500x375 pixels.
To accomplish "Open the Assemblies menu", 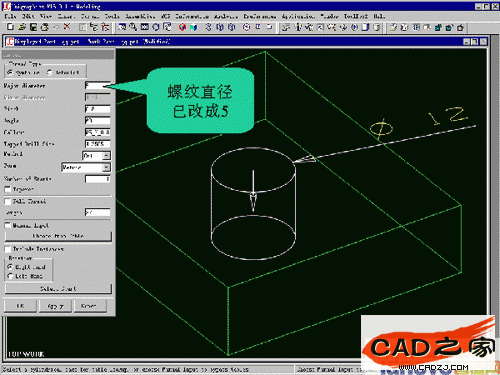I will [140, 16].
